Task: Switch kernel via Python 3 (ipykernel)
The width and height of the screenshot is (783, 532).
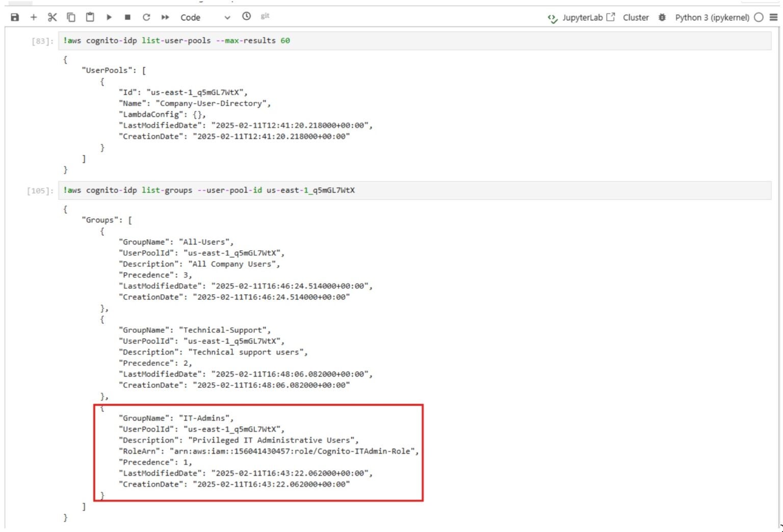Action: coord(712,17)
